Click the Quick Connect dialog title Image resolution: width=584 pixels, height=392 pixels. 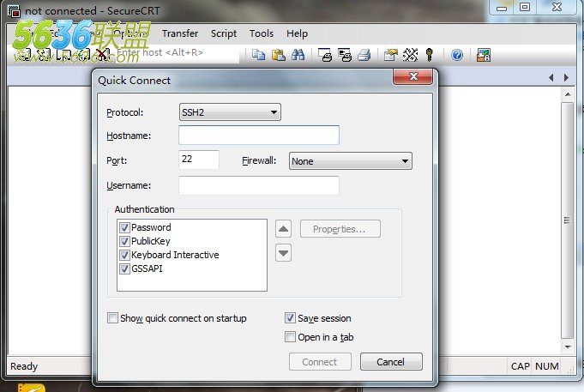(x=134, y=81)
